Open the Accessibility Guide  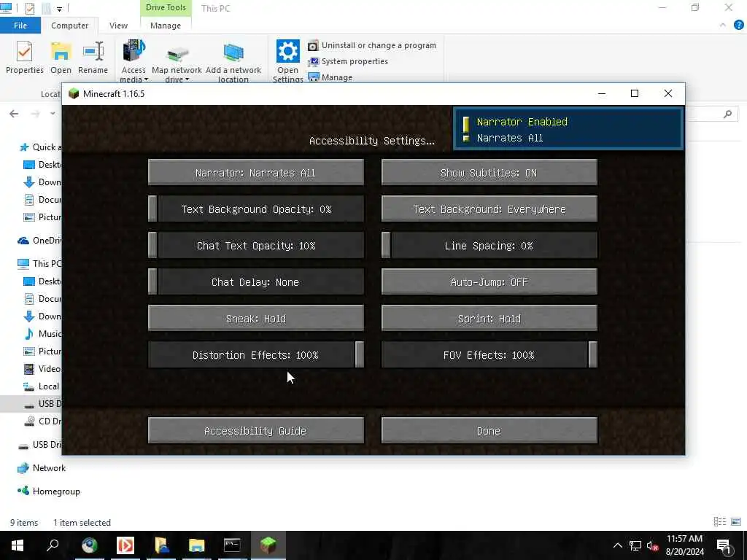point(256,430)
